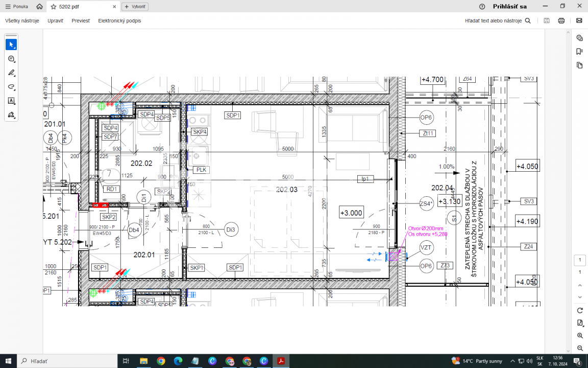
Task: Switch to the Elektronický podpis tab
Action: [x=119, y=21]
